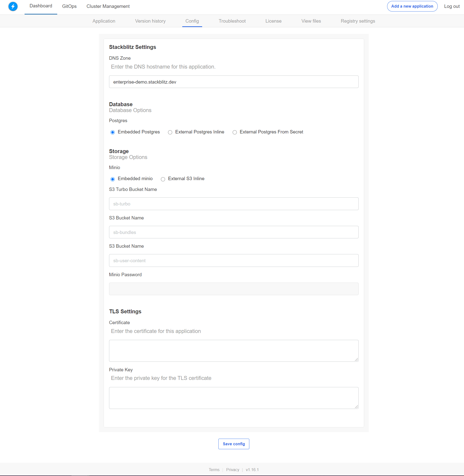464x476 pixels.
Task: Click Add a new application button
Action: [412, 6]
